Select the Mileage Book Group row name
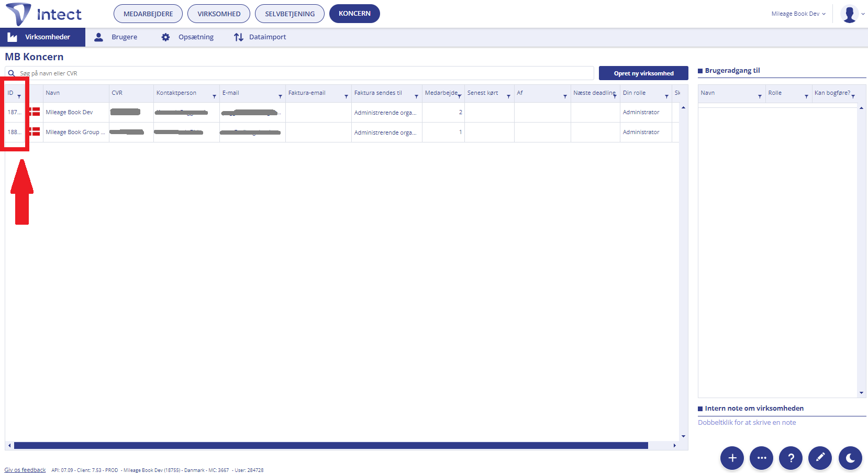 [75, 132]
